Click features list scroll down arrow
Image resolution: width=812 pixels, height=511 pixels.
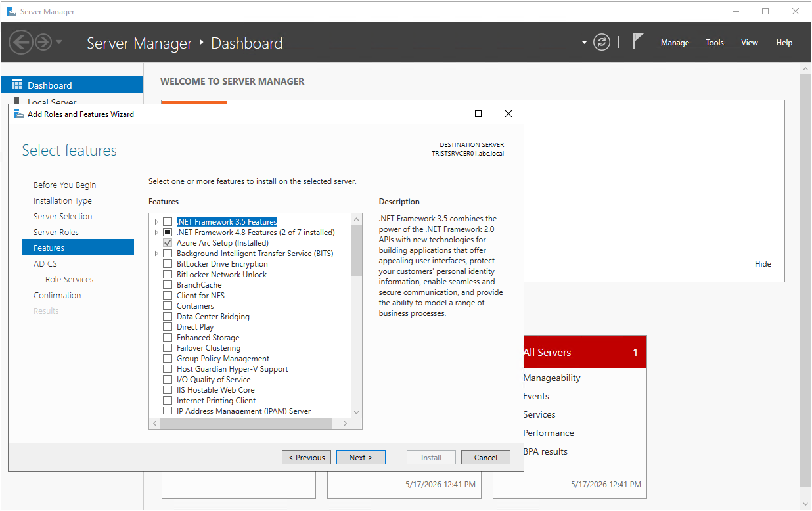coord(357,412)
